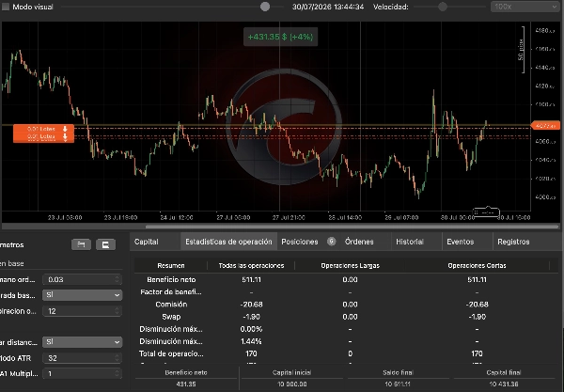The image size is (564, 392).
Task: Open the Posiciones tab
Action: coord(300,242)
